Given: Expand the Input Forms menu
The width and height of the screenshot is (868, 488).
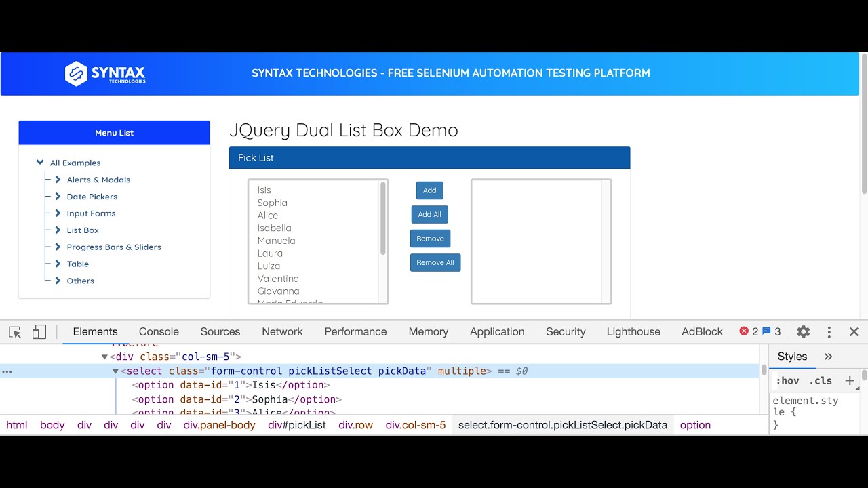Looking at the screenshot, I should point(58,213).
